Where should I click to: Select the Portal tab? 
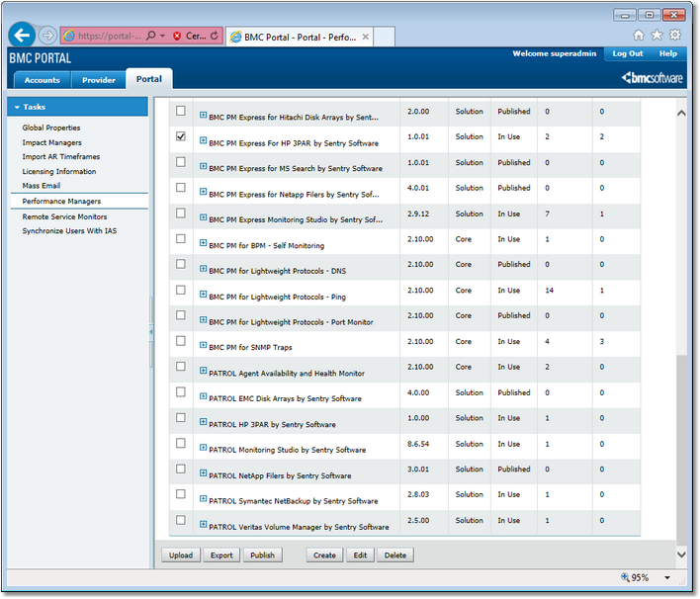[x=149, y=79]
